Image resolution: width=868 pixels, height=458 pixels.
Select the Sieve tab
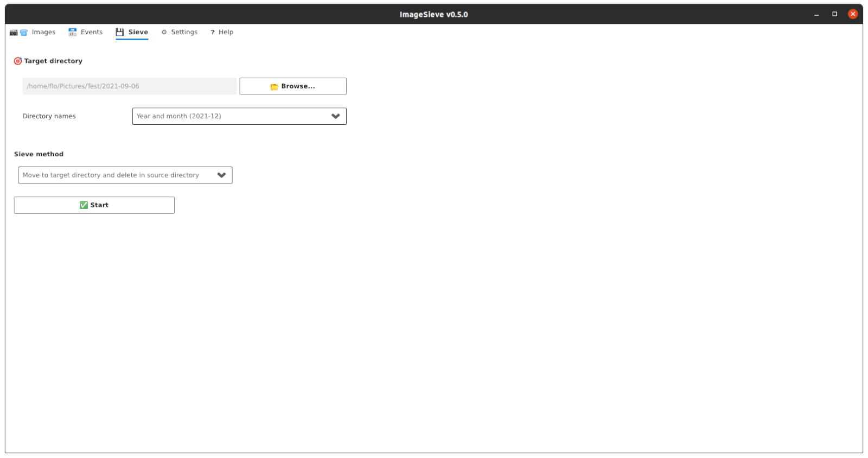pos(132,32)
